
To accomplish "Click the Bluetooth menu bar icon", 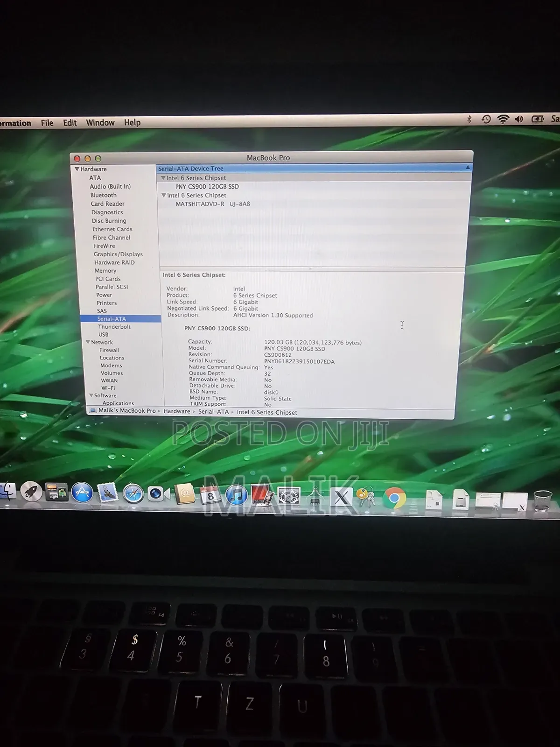I will [x=469, y=119].
